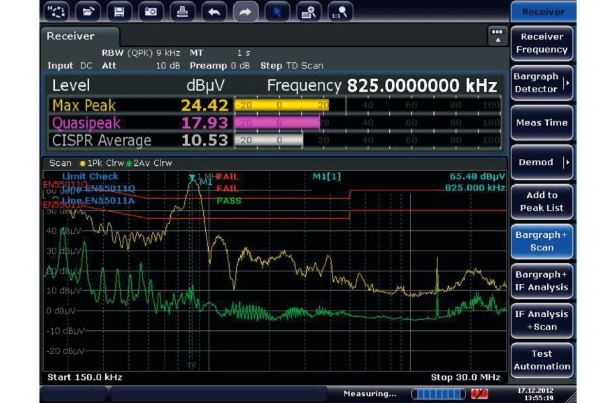This screenshot has width=596, height=403.
Task: Click the CISPR Average value 10.53
Action: (x=204, y=140)
